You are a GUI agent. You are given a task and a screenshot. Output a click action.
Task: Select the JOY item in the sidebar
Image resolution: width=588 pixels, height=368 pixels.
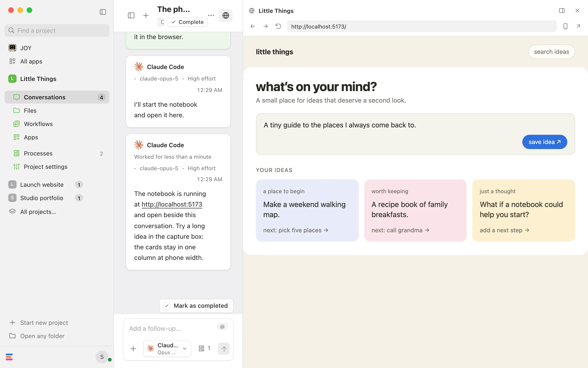click(x=57, y=48)
